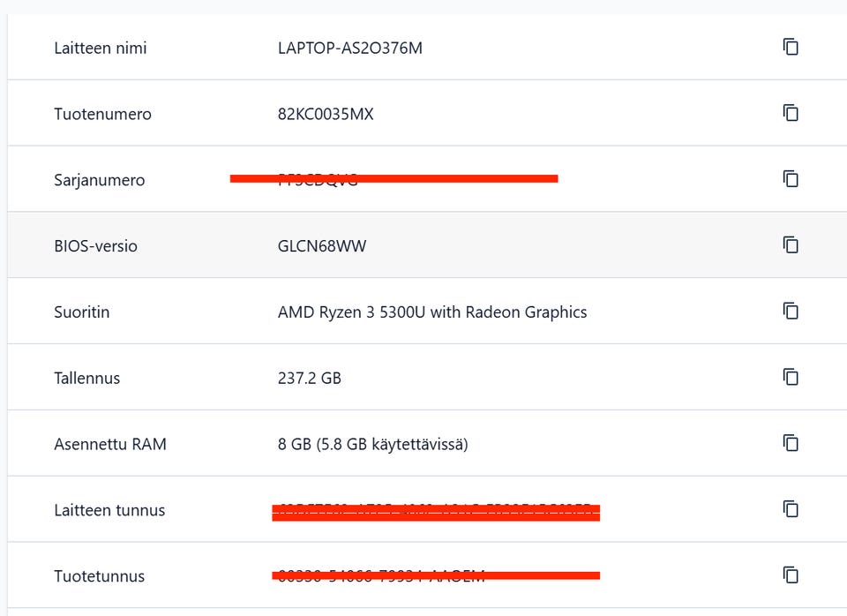Copy the Sarjanumero value
Viewport: 847px width, 616px height.
791,179
